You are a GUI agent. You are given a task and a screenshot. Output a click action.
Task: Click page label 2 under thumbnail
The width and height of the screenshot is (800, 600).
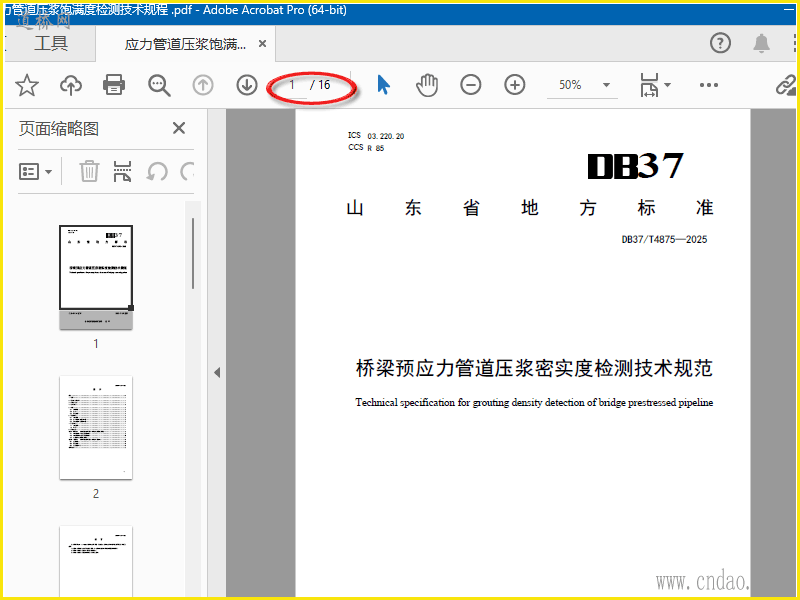96,494
